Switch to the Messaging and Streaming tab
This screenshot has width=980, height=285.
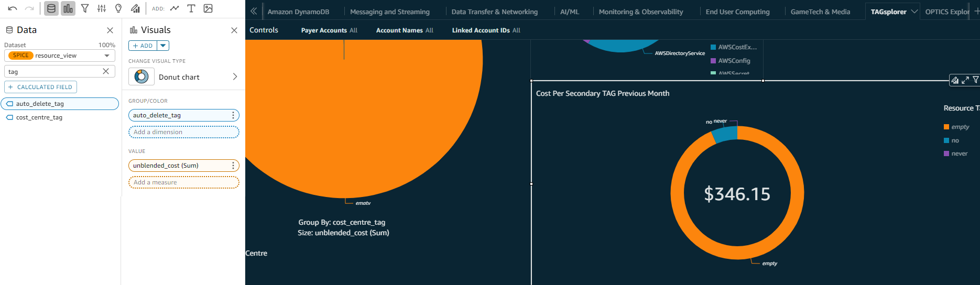(x=389, y=12)
